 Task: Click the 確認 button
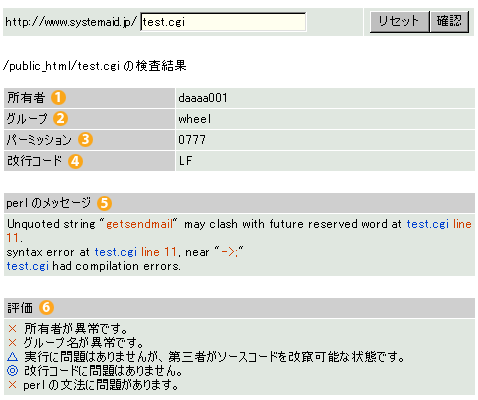(449, 22)
